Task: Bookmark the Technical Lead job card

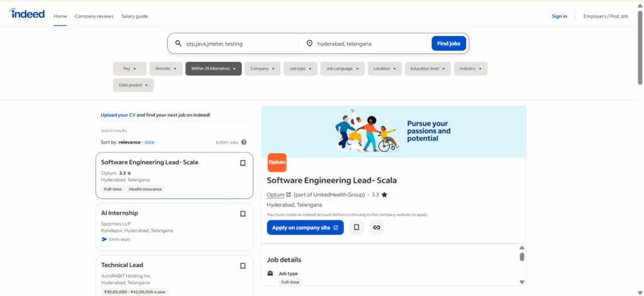Action: coord(243,266)
